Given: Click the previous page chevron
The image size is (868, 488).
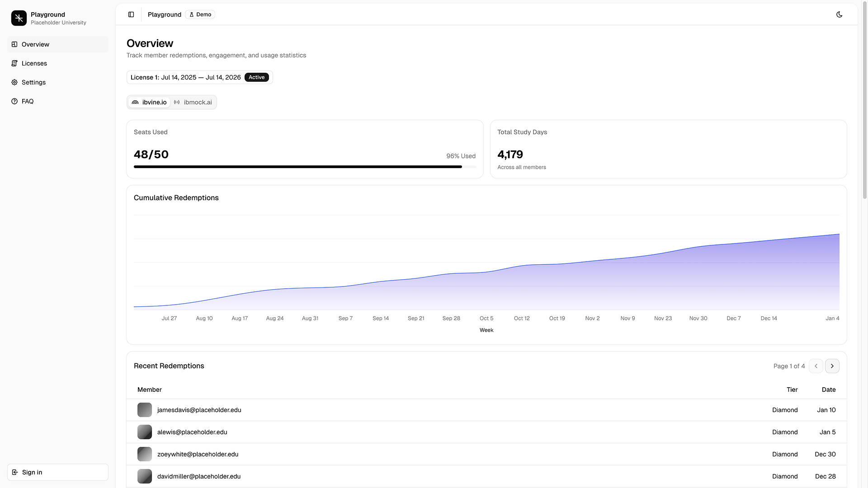Looking at the screenshot, I should pyautogui.click(x=816, y=366).
